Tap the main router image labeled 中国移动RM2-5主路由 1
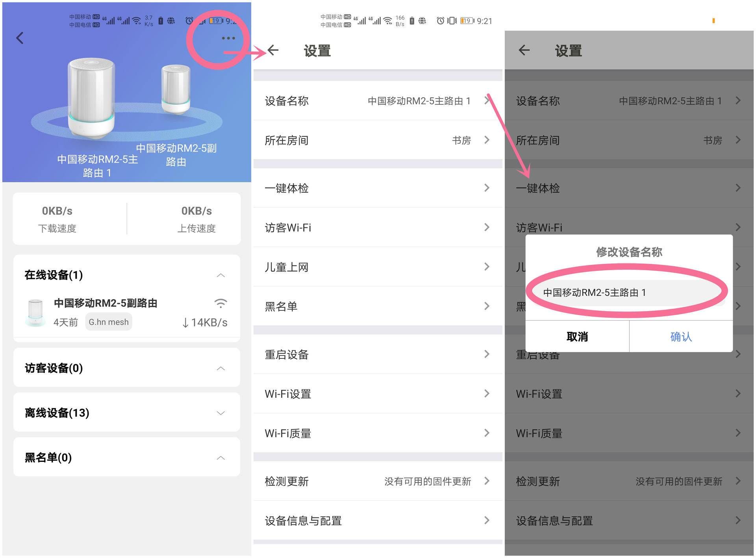Viewport: 756px width, 558px height. pyautogui.click(x=91, y=98)
